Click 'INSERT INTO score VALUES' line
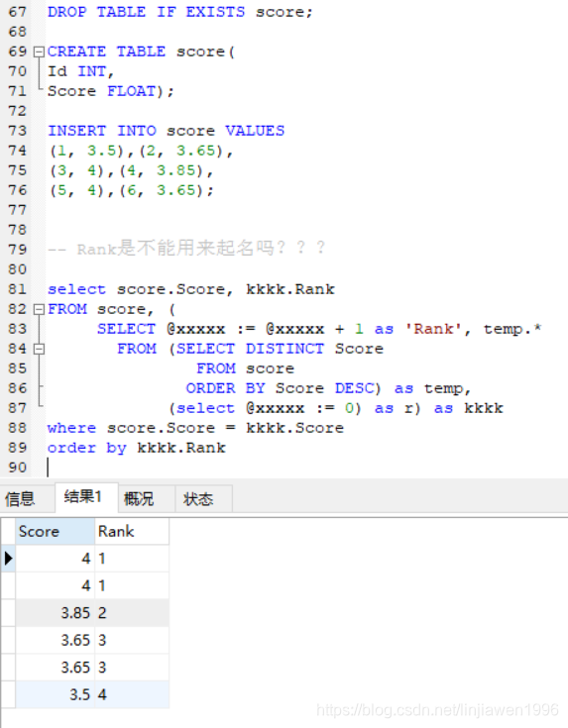568x728 pixels. [x=166, y=131]
